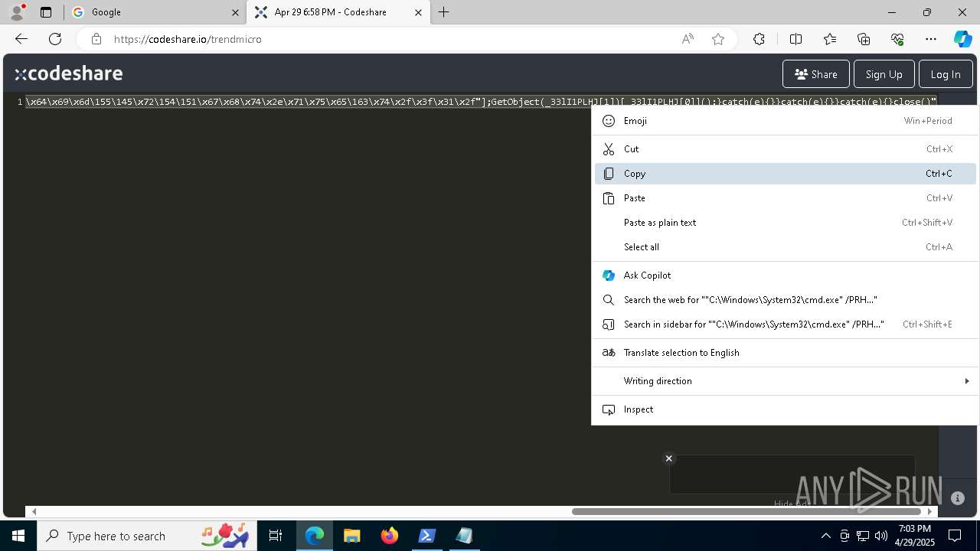
Task: Click the Share button
Action: pyautogui.click(x=815, y=74)
